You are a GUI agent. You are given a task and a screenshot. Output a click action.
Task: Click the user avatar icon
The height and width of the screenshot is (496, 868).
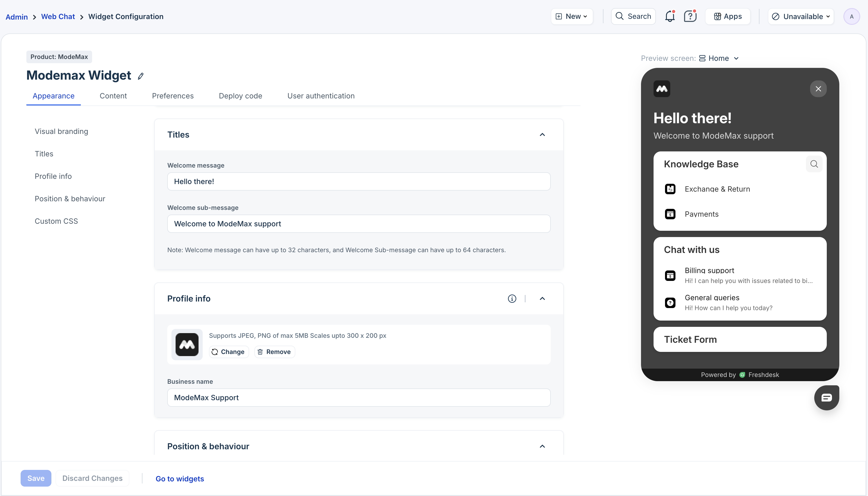[851, 16]
